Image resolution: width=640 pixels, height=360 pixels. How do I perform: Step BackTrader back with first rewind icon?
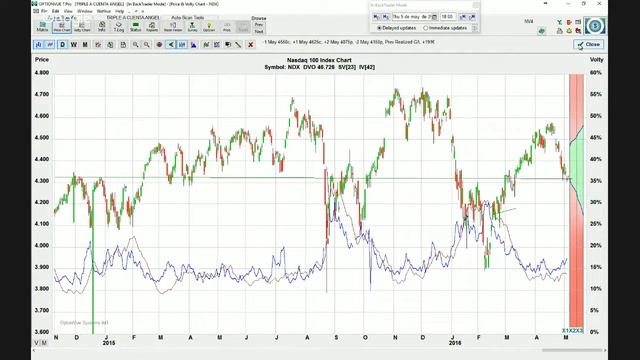[x=376, y=17]
